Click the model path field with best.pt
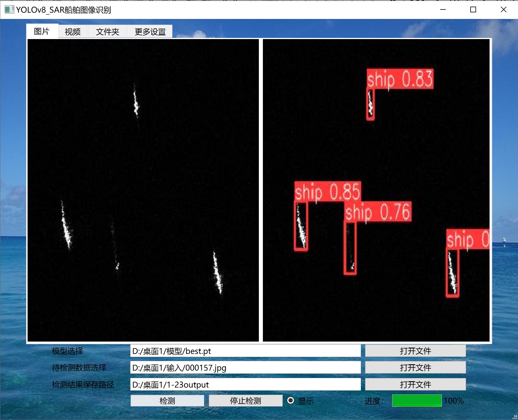The height and width of the screenshot is (420, 518). (246, 351)
